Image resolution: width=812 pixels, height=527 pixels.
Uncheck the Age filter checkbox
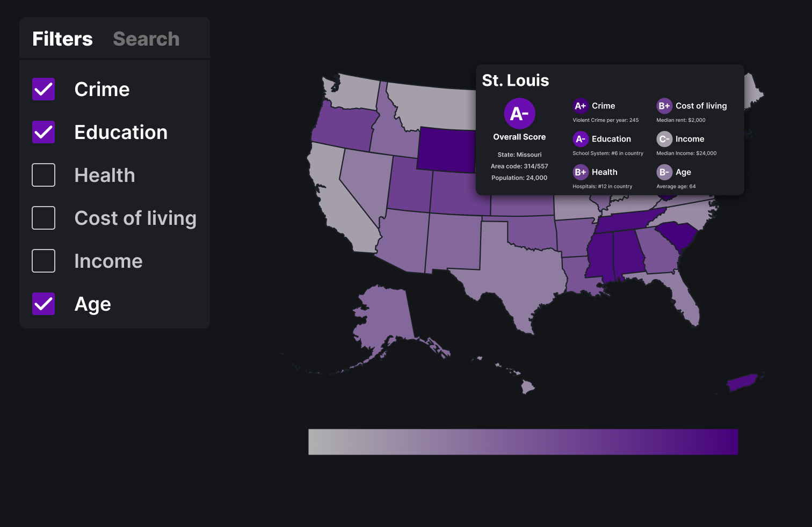(x=44, y=304)
